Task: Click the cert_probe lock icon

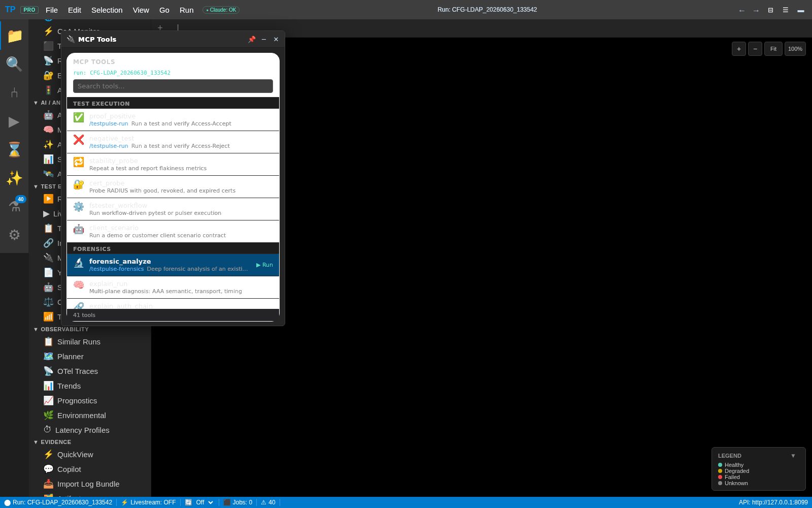Action: coord(79,184)
